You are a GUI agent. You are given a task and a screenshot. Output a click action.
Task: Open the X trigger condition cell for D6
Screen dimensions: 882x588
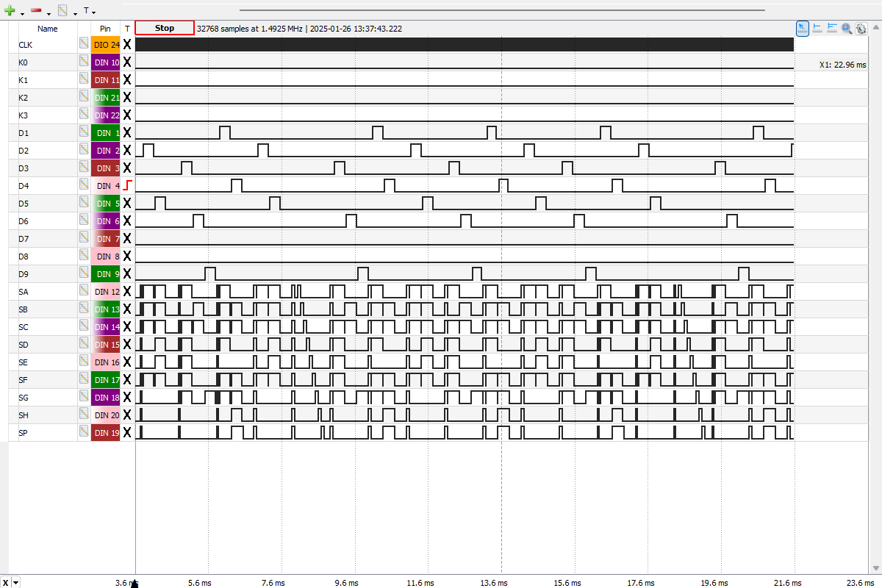pyautogui.click(x=127, y=220)
